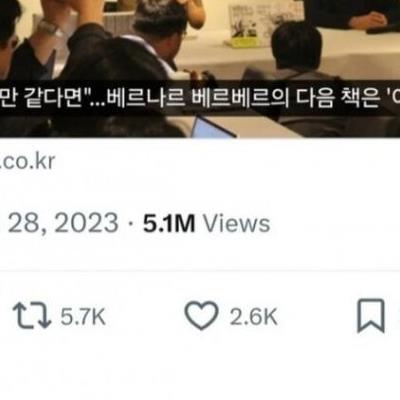Open the 2.6K likes count
The height and width of the screenshot is (400, 400).
(253, 316)
